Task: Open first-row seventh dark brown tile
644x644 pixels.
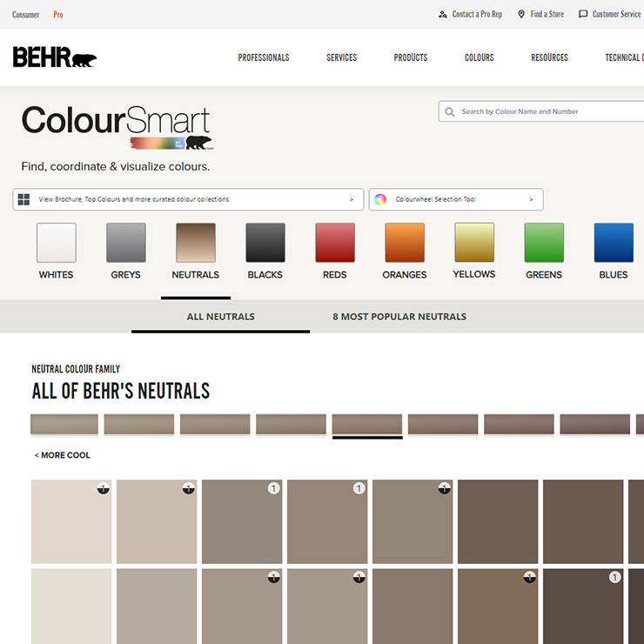Action: 583,521
